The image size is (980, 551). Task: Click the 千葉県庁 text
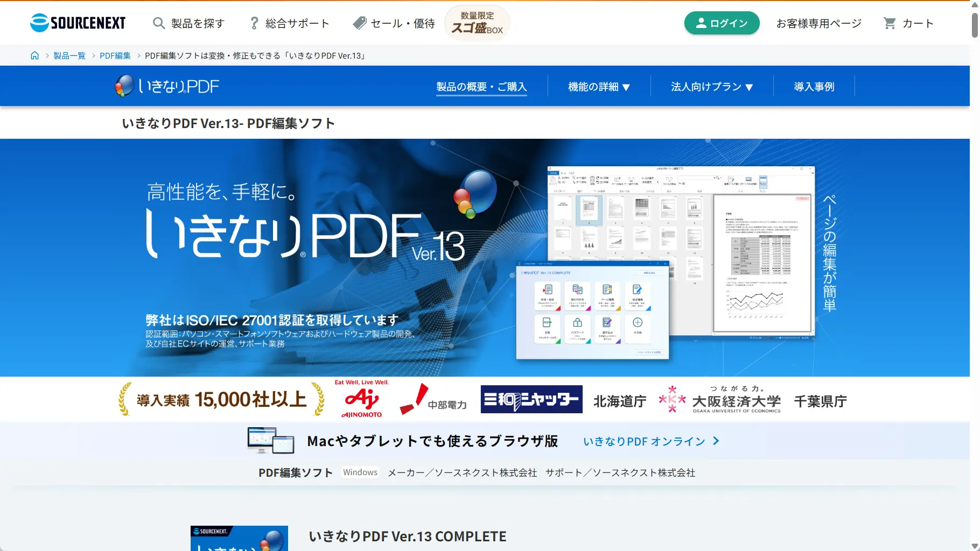(820, 401)
